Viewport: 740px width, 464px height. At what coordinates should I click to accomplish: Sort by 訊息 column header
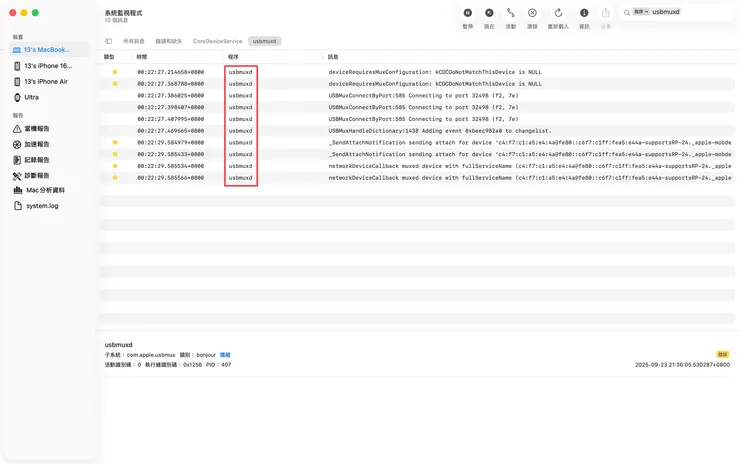click(333, 57)
